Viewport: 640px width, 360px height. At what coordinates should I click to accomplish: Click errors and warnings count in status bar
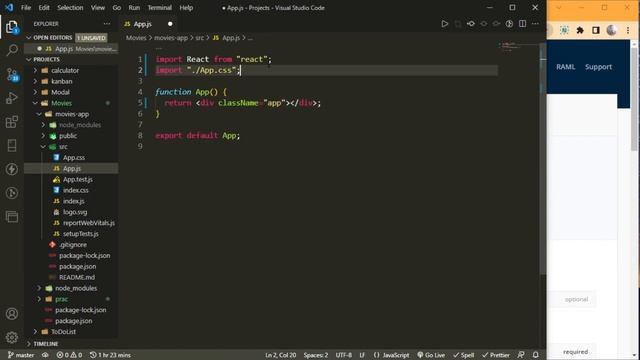(69, 355)
